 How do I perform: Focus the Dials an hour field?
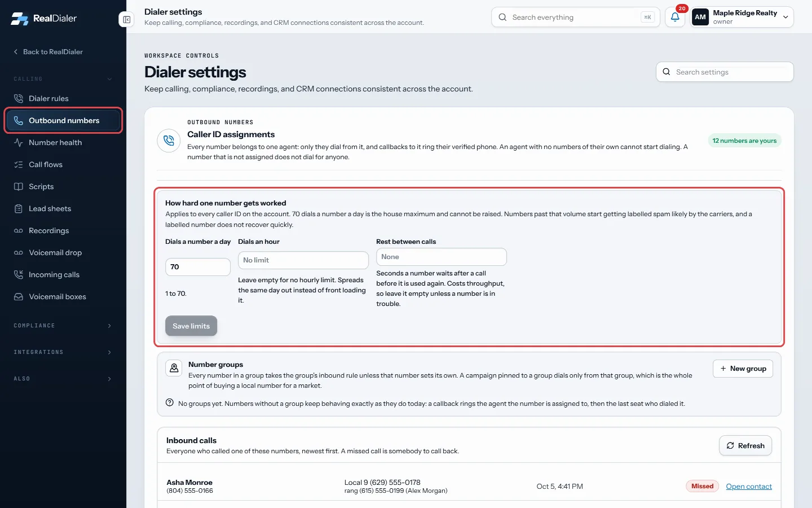pyautogui.click(x=303, y=260)
